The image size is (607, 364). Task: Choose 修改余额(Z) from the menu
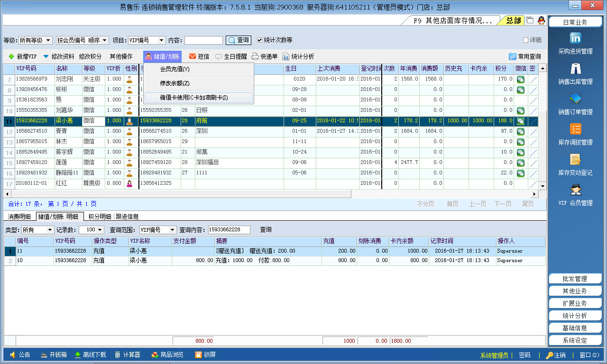[x=175, y=83]
